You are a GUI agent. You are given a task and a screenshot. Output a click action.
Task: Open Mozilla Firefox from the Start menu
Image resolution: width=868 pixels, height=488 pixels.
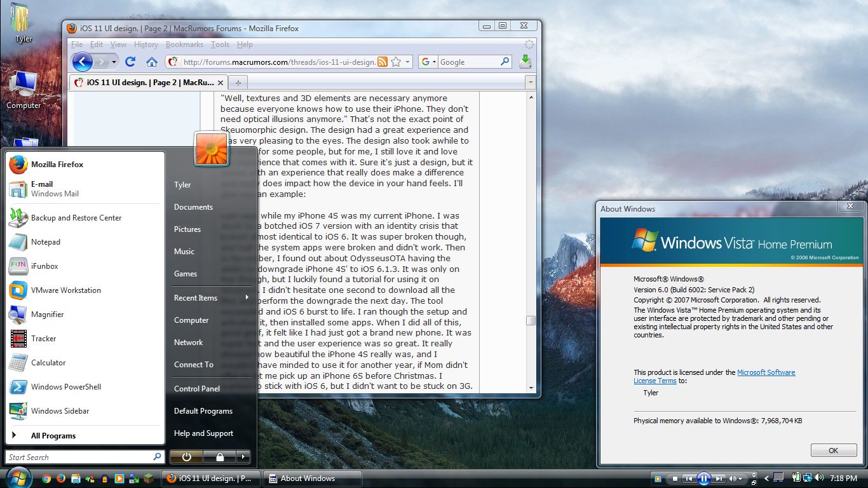click(85, 164)
